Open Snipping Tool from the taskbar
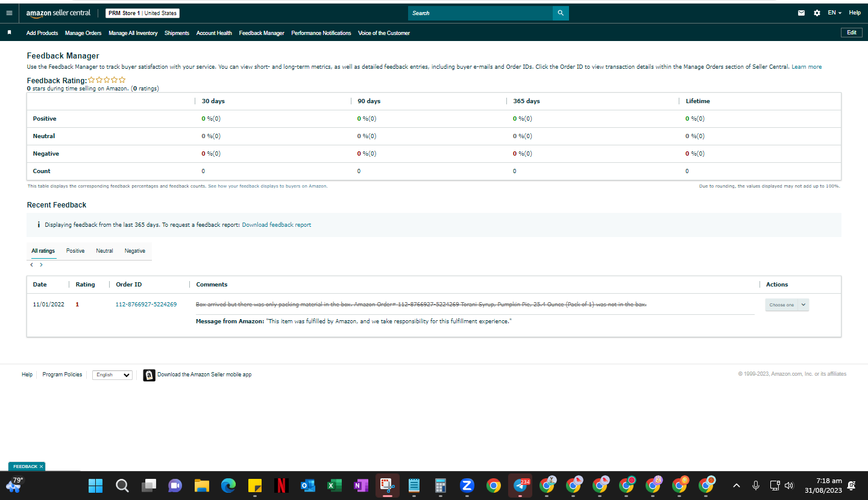The image size is (868, 500). click(387, 486)
